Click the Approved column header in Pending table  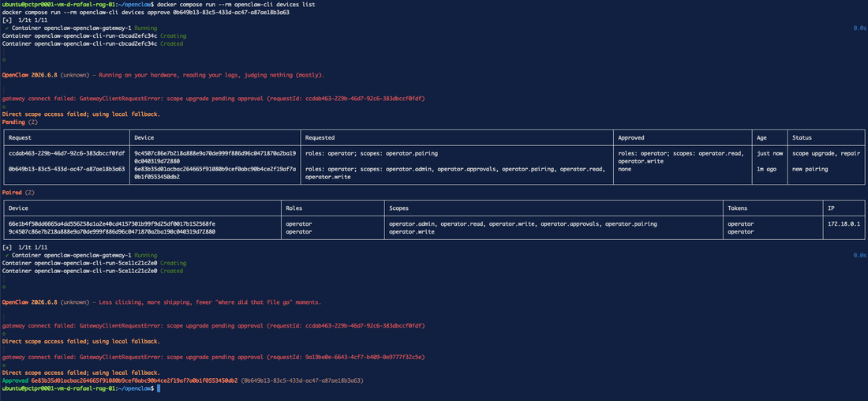[x=631, y=137]
